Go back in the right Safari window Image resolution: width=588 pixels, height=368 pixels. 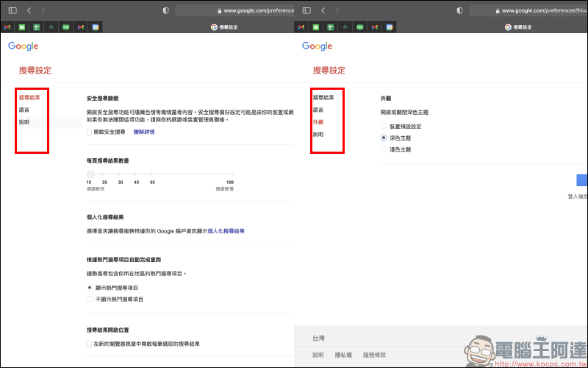point(323,10)
